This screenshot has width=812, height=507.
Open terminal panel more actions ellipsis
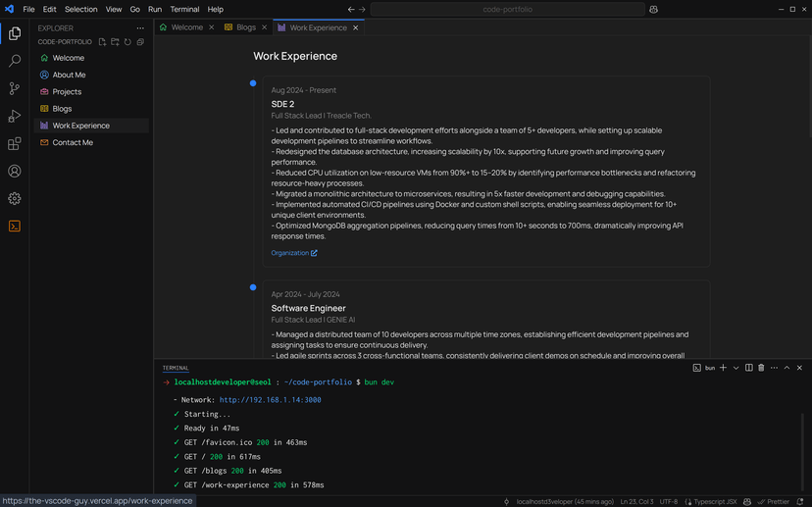(x=774, y=368)
